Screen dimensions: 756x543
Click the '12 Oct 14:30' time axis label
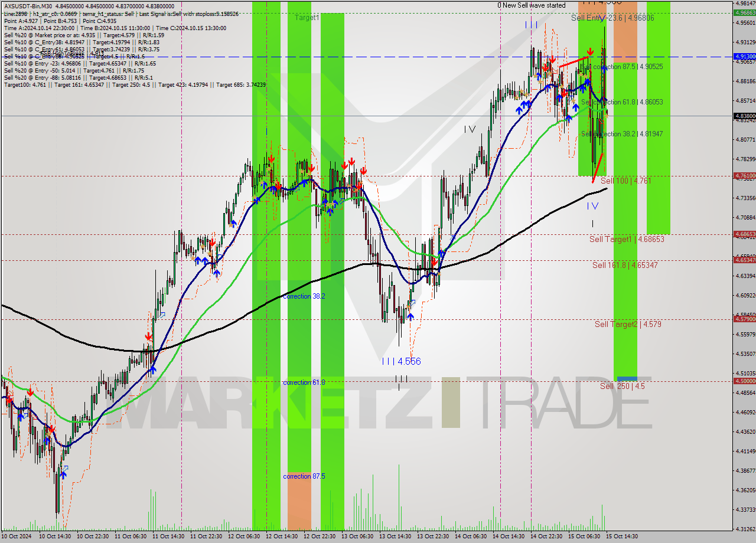click(282, 537)
